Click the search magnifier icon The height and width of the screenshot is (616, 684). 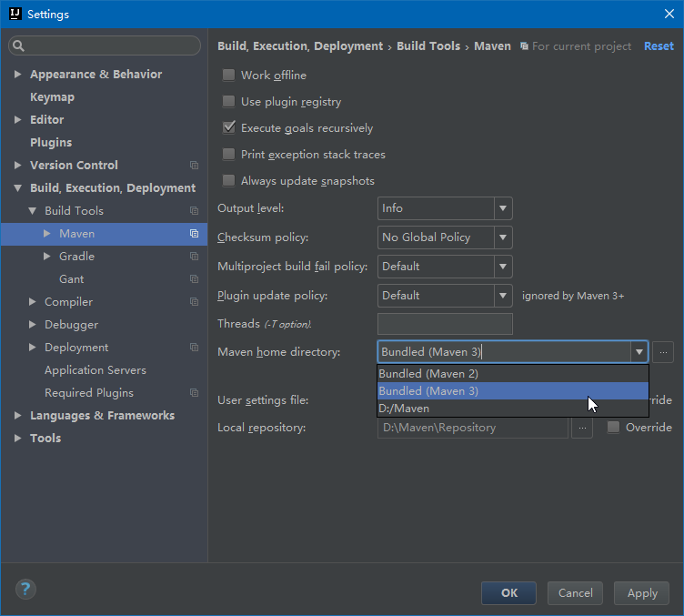click(18, 45)
